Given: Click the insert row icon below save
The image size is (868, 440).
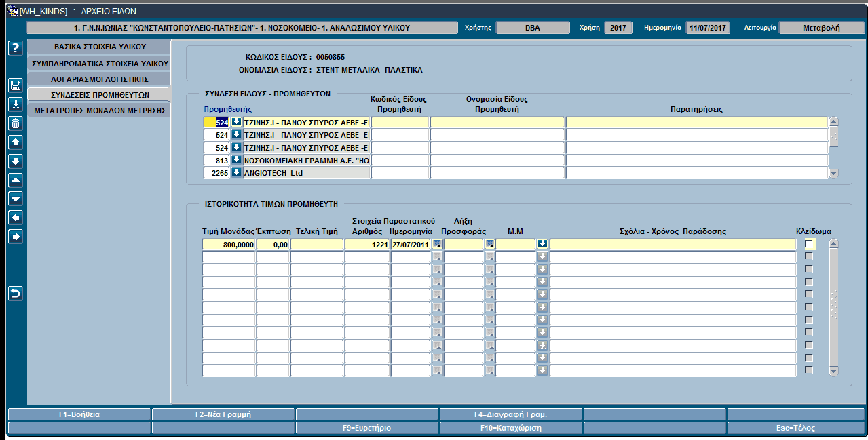Looking at the screenshot, I should click(16, 104).
